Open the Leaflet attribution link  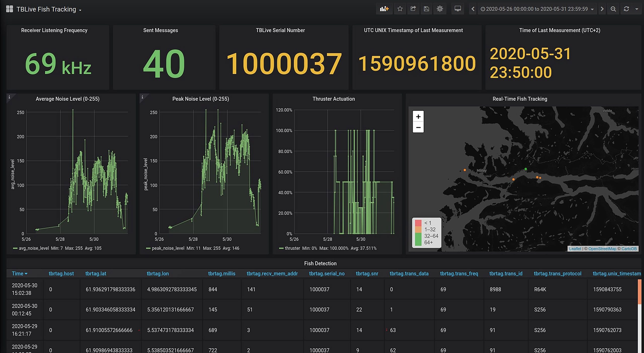(x=575, y=249)
